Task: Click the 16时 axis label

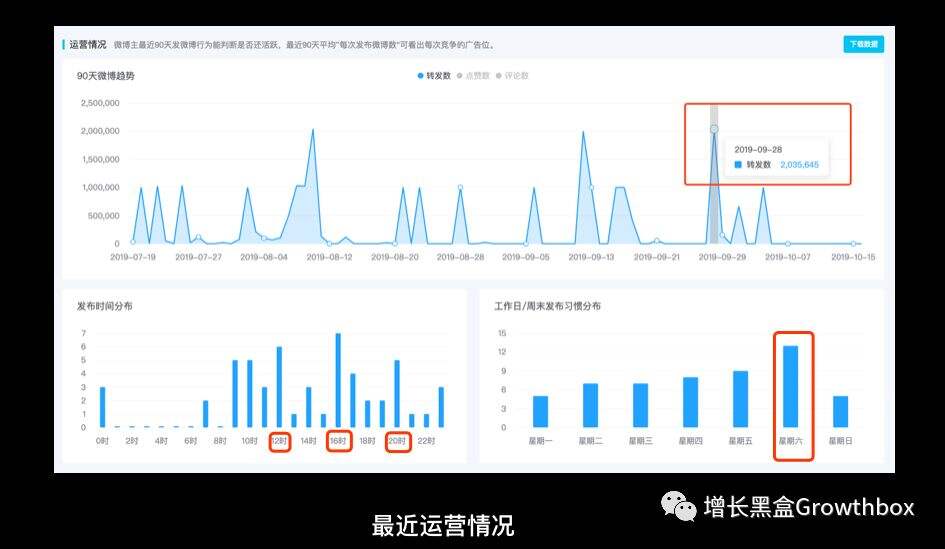Action: pyautogui.click(x=338, y=441)
